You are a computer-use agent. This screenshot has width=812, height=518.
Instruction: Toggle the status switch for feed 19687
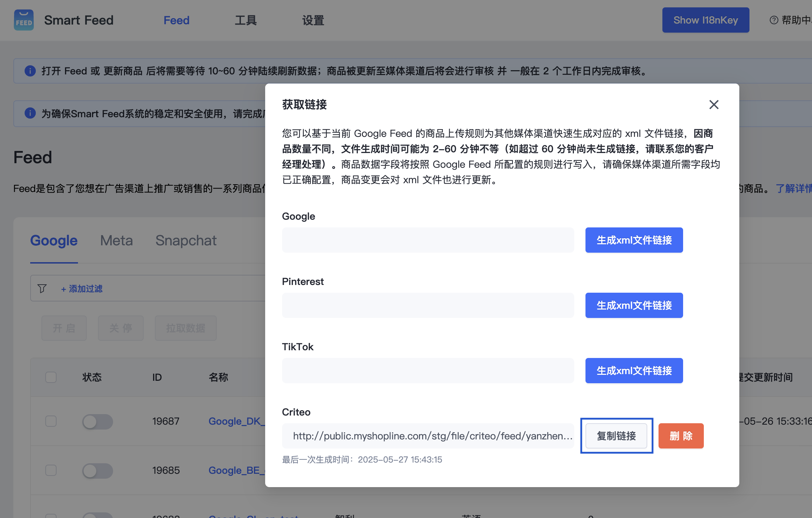(98, 421)
